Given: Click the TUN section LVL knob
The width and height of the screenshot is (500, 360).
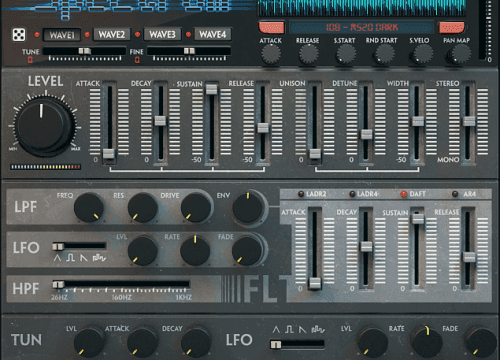Looking at the screenshot, I should (x=89, y=343).
